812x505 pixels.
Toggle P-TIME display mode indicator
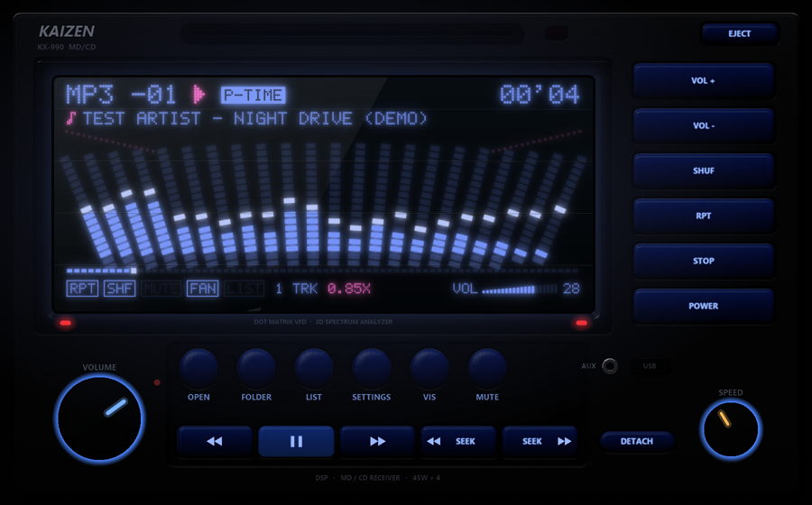click(x=254, y=95)
